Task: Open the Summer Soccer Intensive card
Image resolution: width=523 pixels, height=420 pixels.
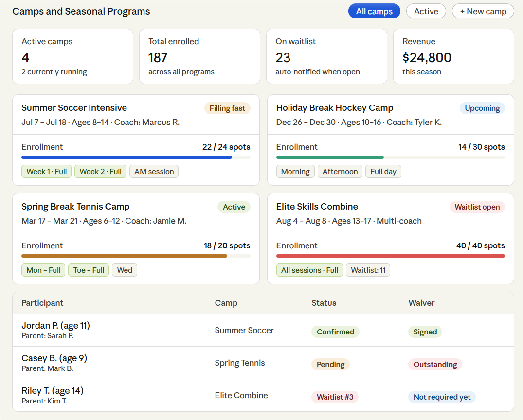Action: 74,108
